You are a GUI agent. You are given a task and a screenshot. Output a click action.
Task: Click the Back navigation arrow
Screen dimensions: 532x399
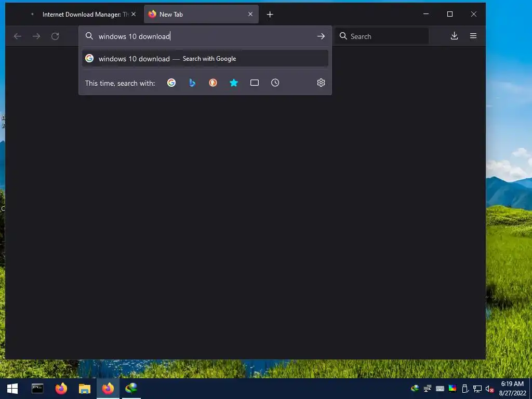pos(17,36)
